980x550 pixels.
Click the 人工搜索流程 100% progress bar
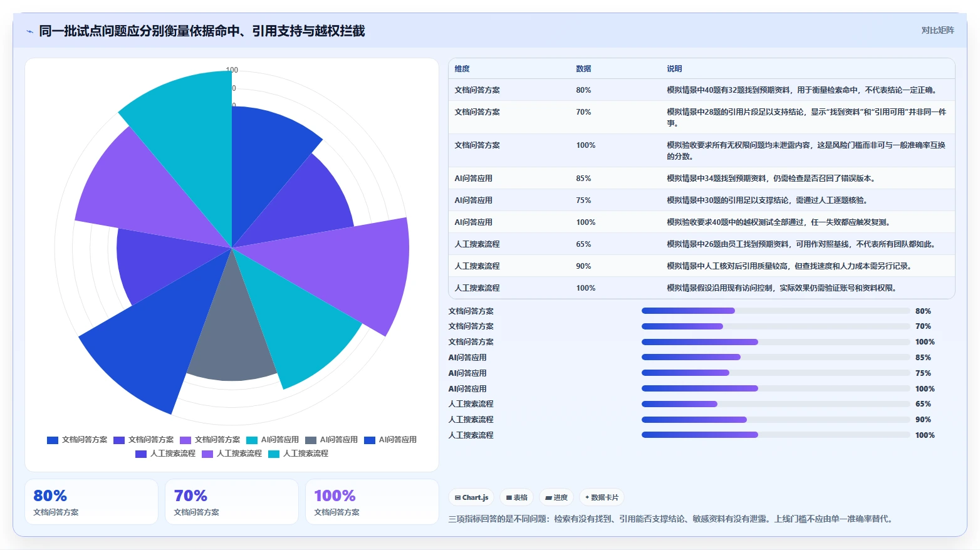tap(776, 435)
